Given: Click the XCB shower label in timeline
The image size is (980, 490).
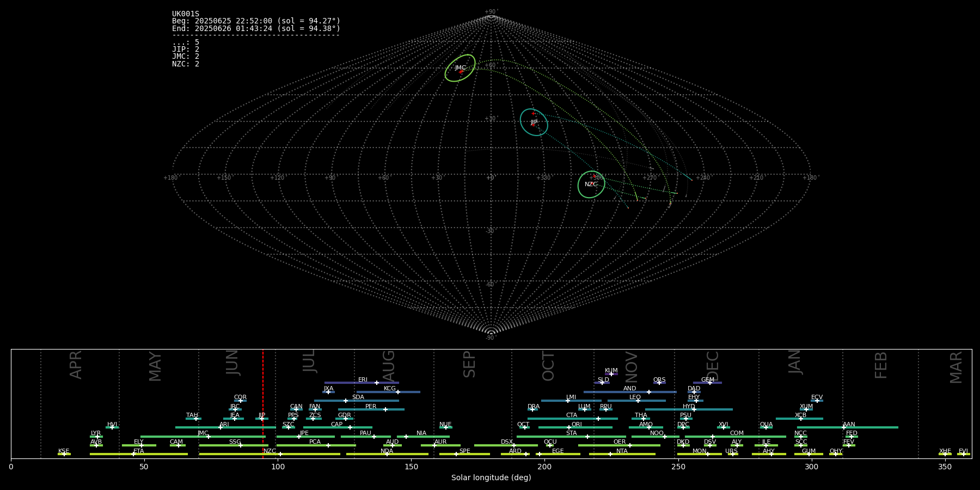Looking at the screenshot, I should 801,415.
